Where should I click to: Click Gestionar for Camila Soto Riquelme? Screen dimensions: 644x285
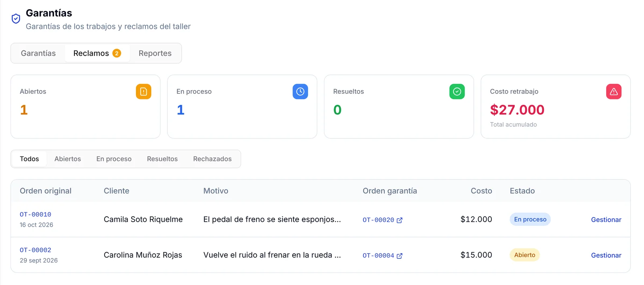[x=606, y=220]
